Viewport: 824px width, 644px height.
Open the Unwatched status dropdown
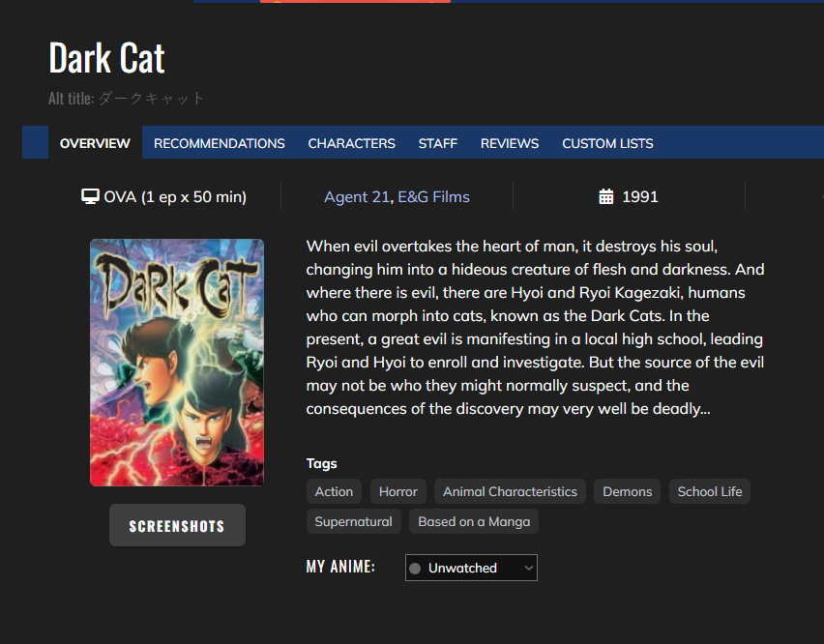(x=470, y=569)
